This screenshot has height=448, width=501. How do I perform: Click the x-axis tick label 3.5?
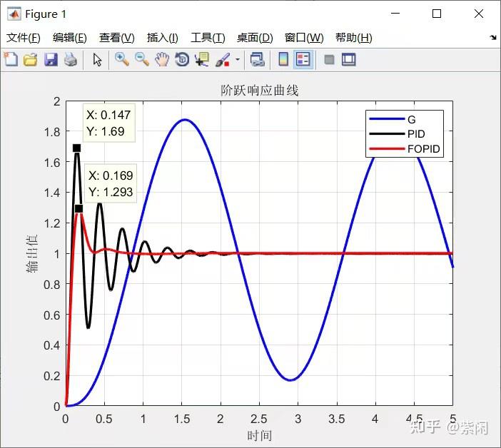coord(336,419)
